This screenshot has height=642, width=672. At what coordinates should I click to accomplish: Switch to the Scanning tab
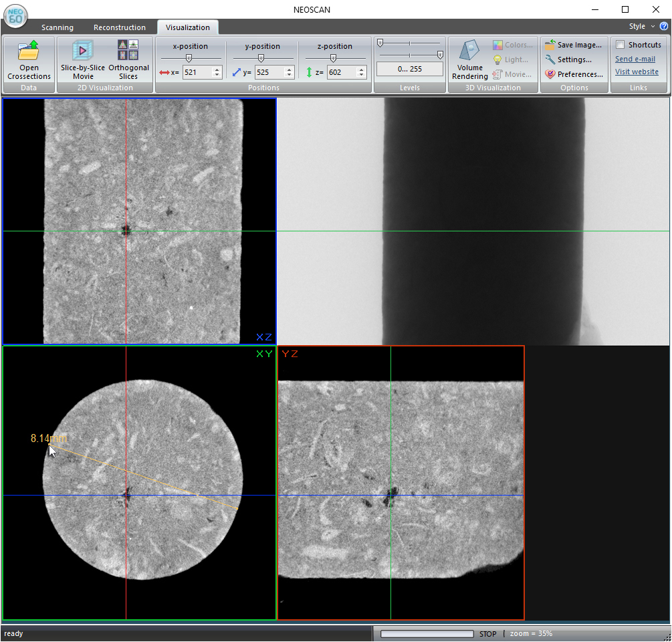[58, 27]
